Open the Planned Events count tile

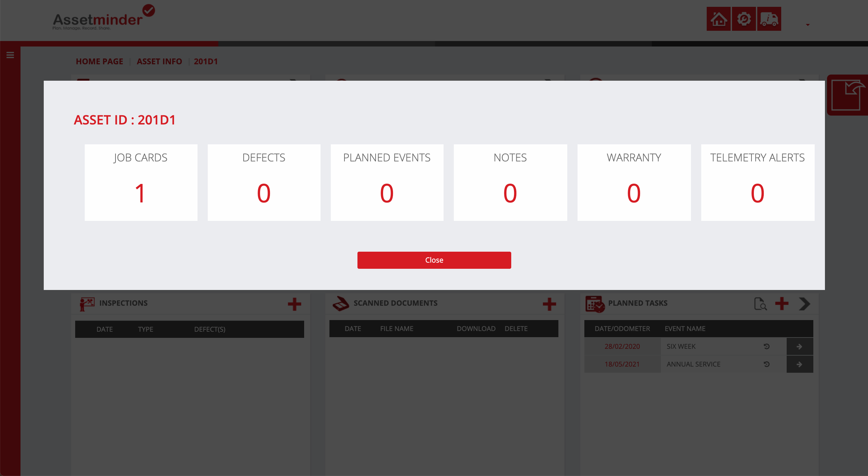click(x=387, y=183)
